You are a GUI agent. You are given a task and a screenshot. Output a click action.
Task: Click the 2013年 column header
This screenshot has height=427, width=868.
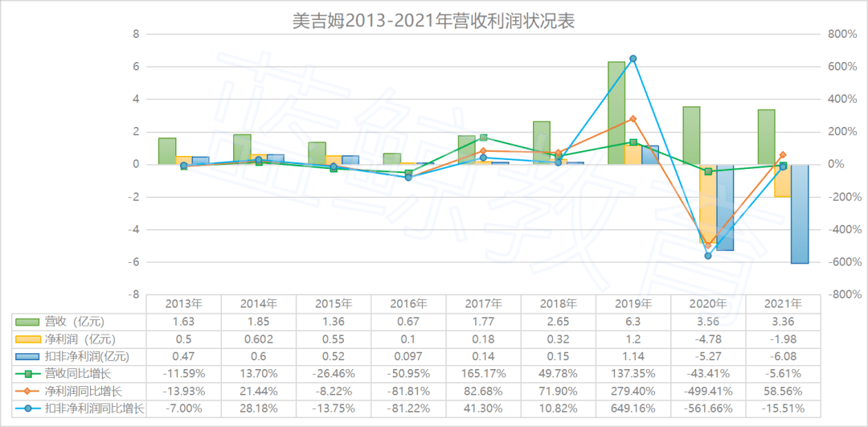tap(183, 305)
